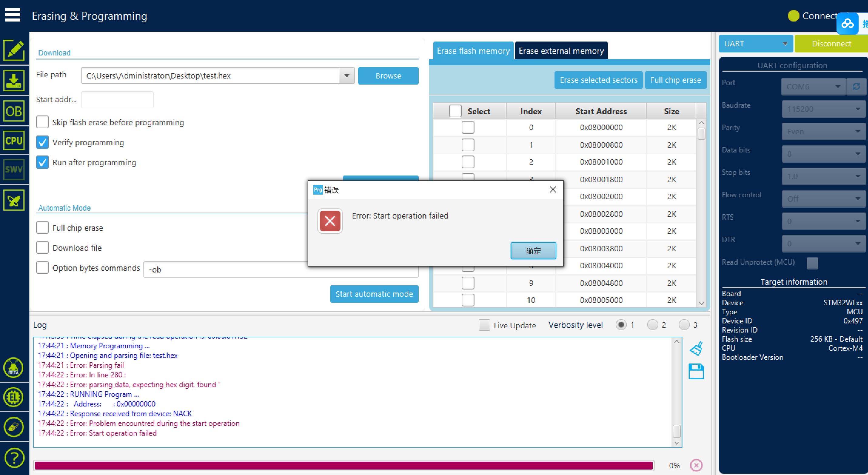Open the SWV viewer sidebar icon
The height and width of the screenshot is (475, 868).
tap(14, 169)
